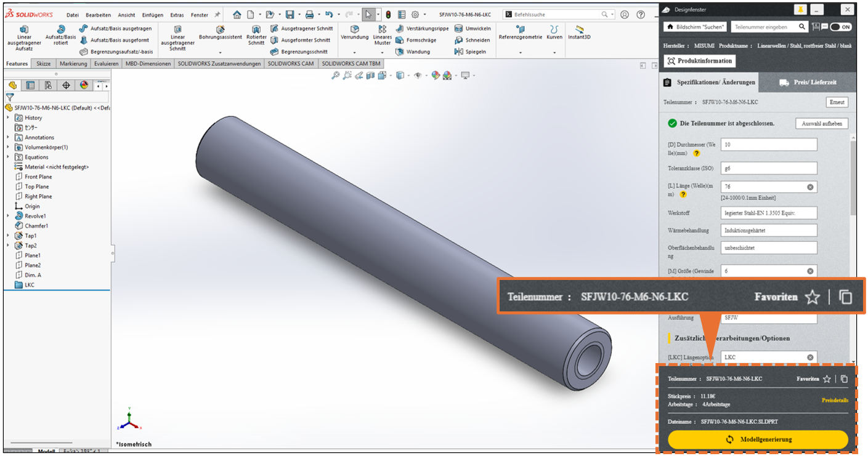Click the rebuild traffic light icon
The height and width of the screenshot is (456, 868).
pyautogui.click(x=388, y=15)
